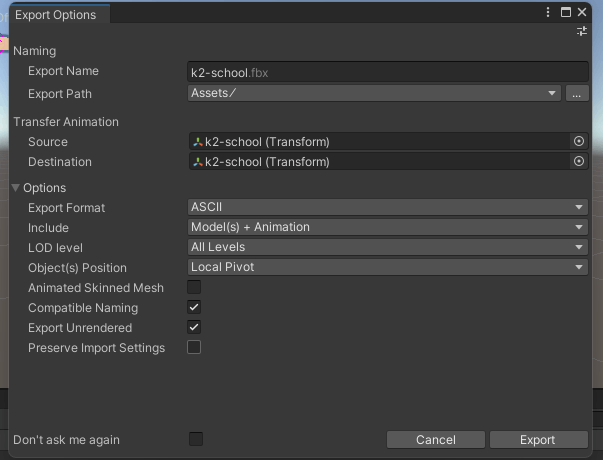The height and width of the screenshot is (460, 603).
Task: Click the Source Transform icon
Action: coord(198,142)
